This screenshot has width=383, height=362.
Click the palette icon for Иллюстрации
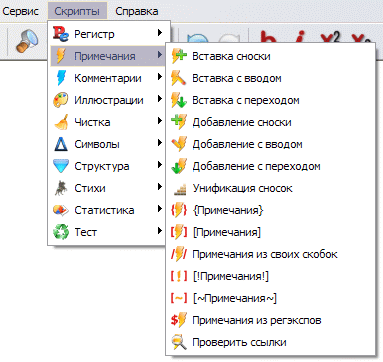61,100
